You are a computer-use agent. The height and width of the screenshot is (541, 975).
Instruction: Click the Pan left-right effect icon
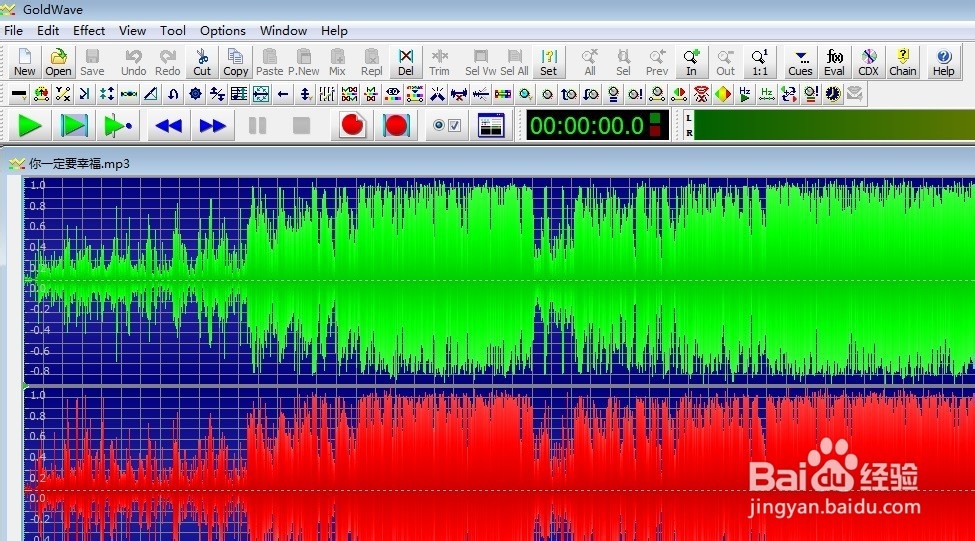point(679,94)
